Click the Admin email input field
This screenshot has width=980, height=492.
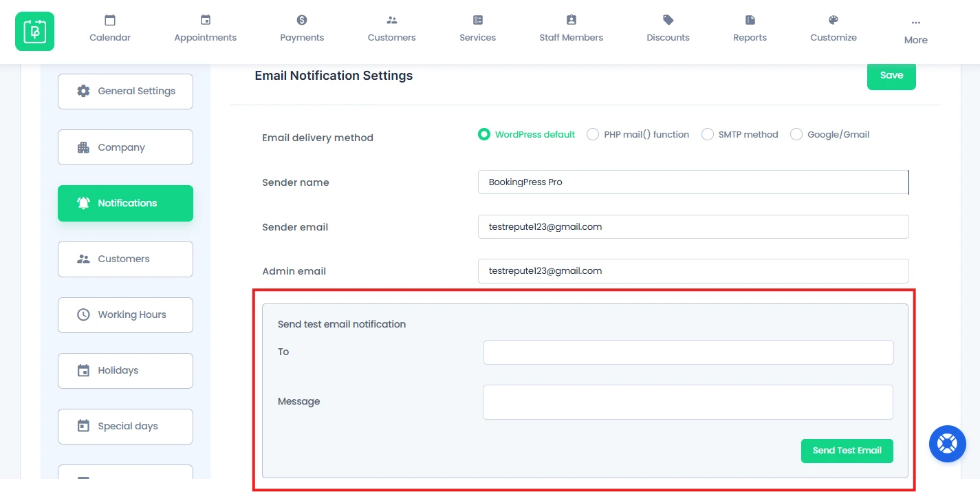point(693,271)
